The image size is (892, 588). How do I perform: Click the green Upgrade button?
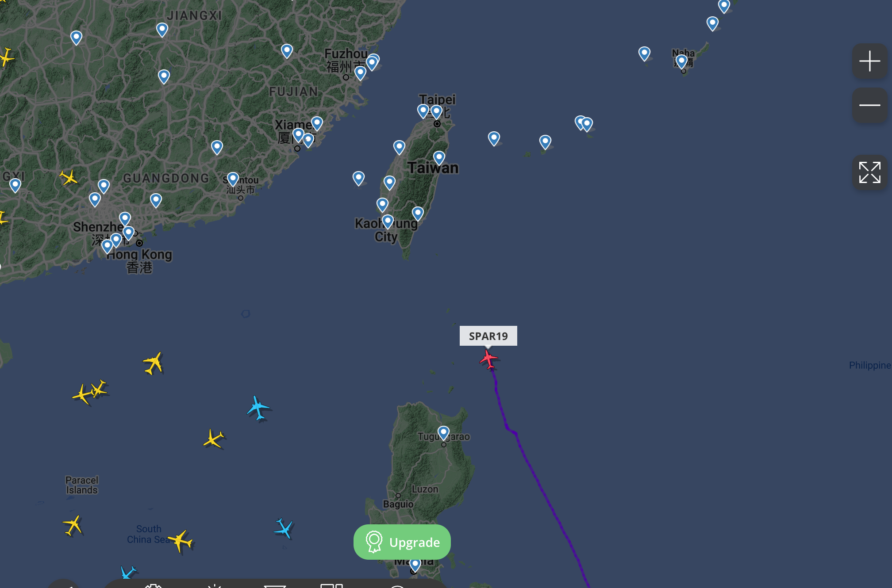[x=402, y=542]
